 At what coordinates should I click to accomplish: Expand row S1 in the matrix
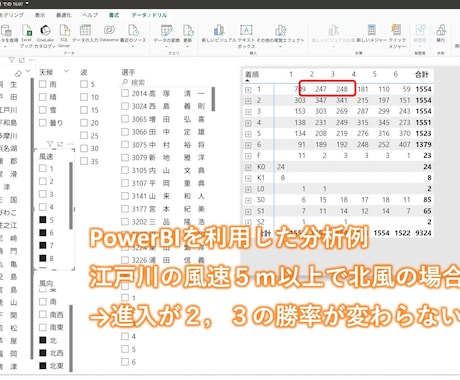pyautogui.click(x=248, y=211)
